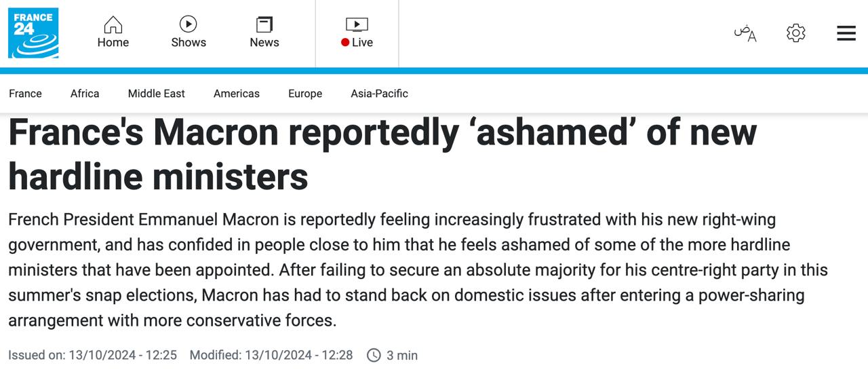Click the red Live indicator dot
This screenshot has width=868, height=378.
345,42
